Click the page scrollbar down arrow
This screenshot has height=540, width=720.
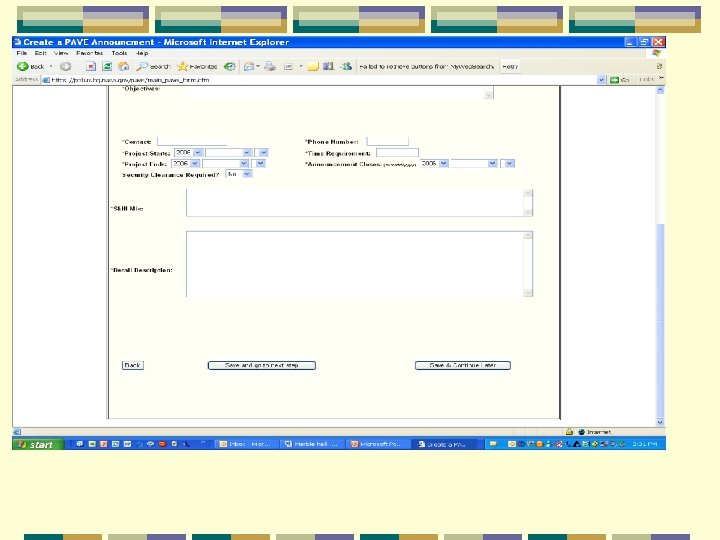(x=660, y=422)
